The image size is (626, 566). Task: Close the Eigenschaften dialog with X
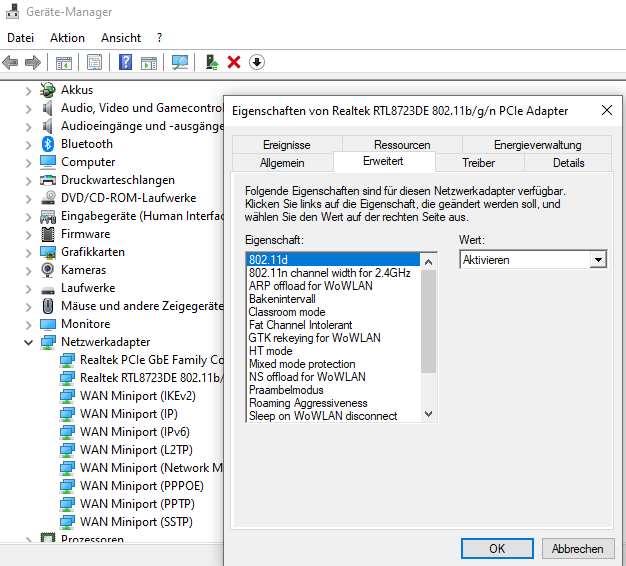(x=607, y=110)
